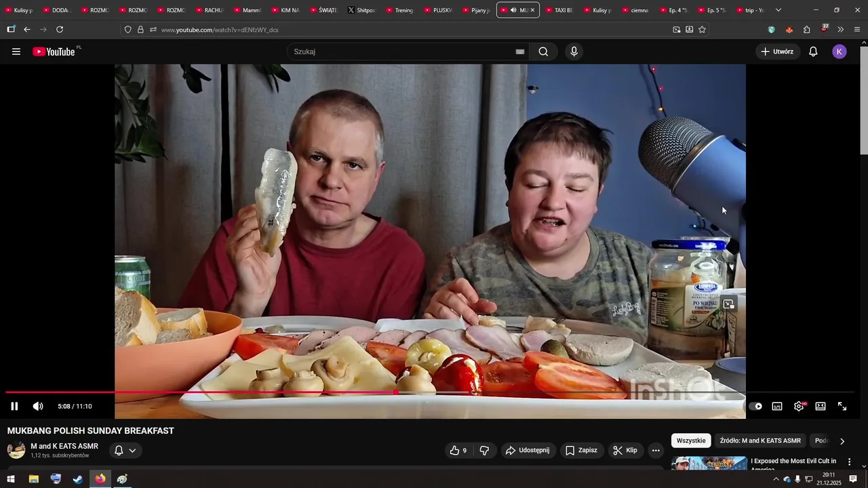Switch to the TAXI BE tab
The width and height of the screenshot is (868, 488).
[558, 10]
